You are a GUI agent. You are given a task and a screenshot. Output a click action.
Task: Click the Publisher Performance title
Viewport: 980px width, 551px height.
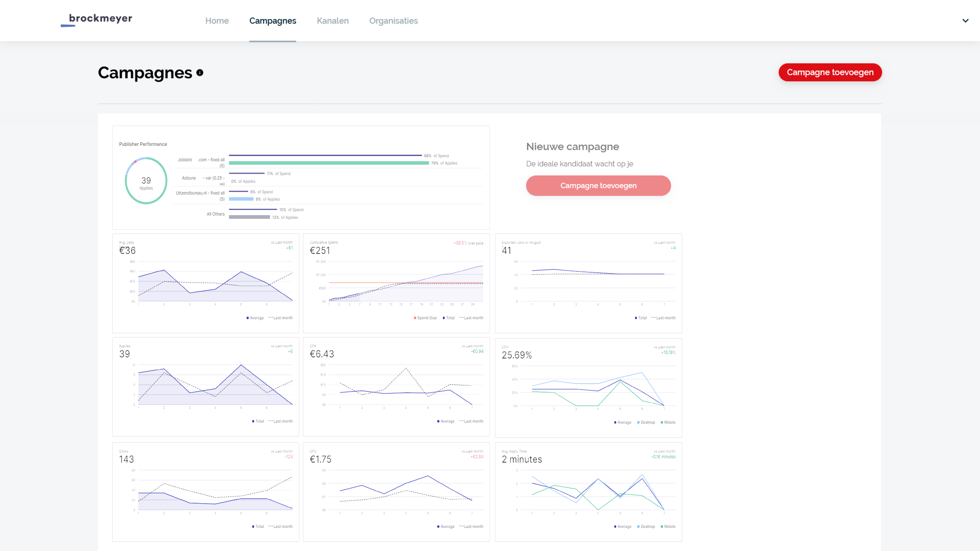click(143, 144)
